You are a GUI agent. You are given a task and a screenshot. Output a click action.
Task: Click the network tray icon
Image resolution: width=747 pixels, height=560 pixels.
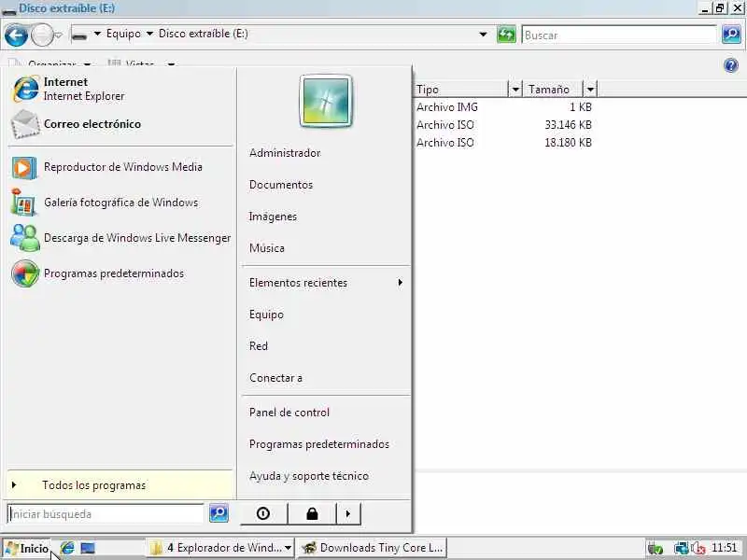pyautogui.click(x=682, y=549)
